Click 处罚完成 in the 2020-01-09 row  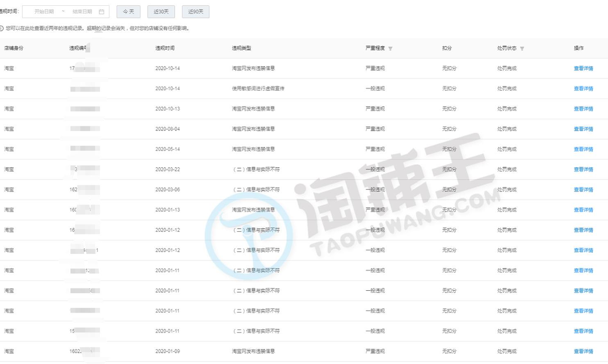pyautogui.click(x=507, y=351)
